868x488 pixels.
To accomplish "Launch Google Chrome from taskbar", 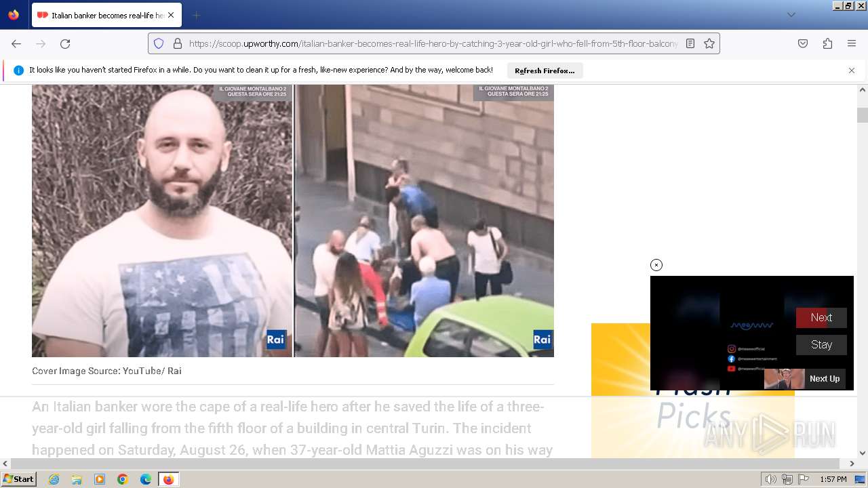I will click(x=123, y=479).
